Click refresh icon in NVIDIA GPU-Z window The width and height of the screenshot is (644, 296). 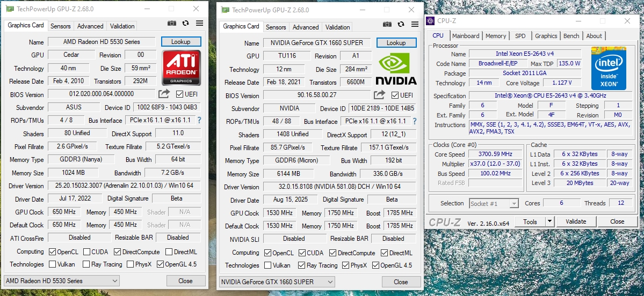(401, 25)
